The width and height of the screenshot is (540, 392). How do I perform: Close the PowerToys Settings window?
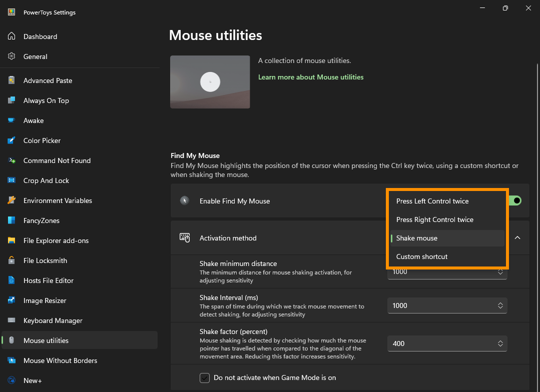tap(528, 8)
